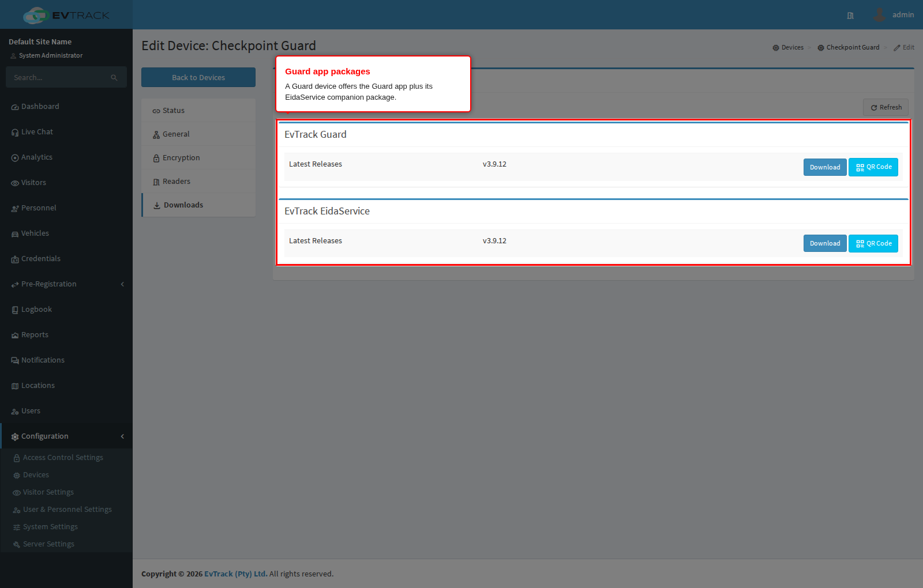The image size is (923, 588).
Task: Click the Users icon in the sidebar
Action: pyautogui.click(x=15, y=412)
